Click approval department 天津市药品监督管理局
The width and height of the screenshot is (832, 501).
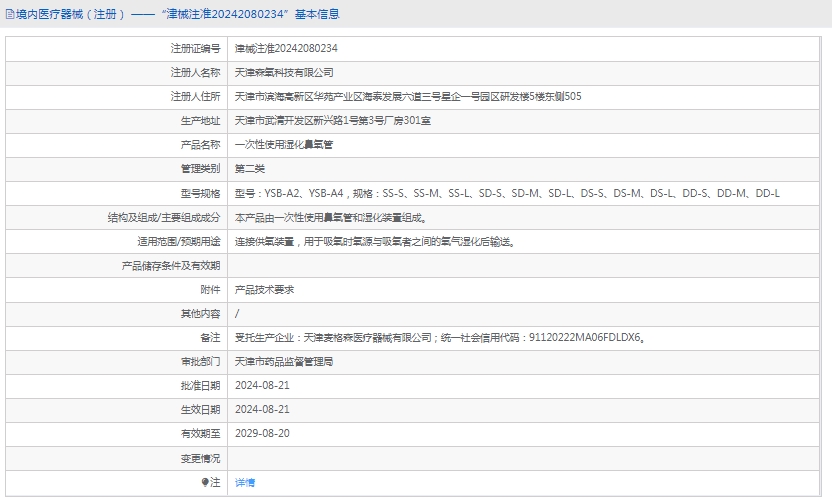pos(284,361)
